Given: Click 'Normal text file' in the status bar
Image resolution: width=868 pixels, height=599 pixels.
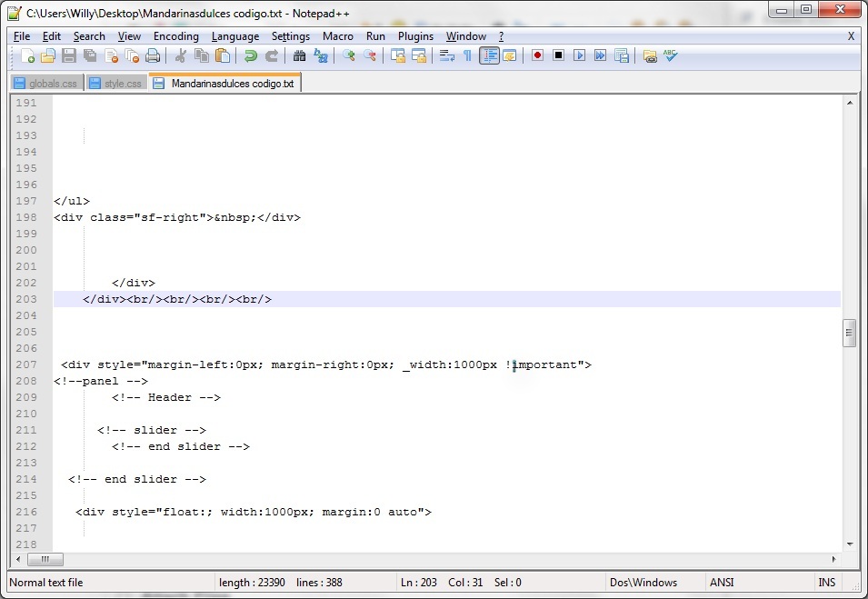Looking at the screenshot, I should (x=46, y=583).
